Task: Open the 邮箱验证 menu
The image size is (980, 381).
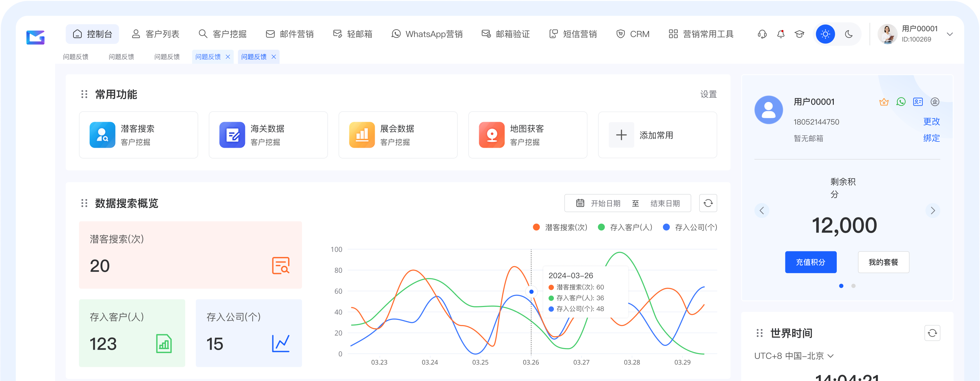Action: [505, 34]
